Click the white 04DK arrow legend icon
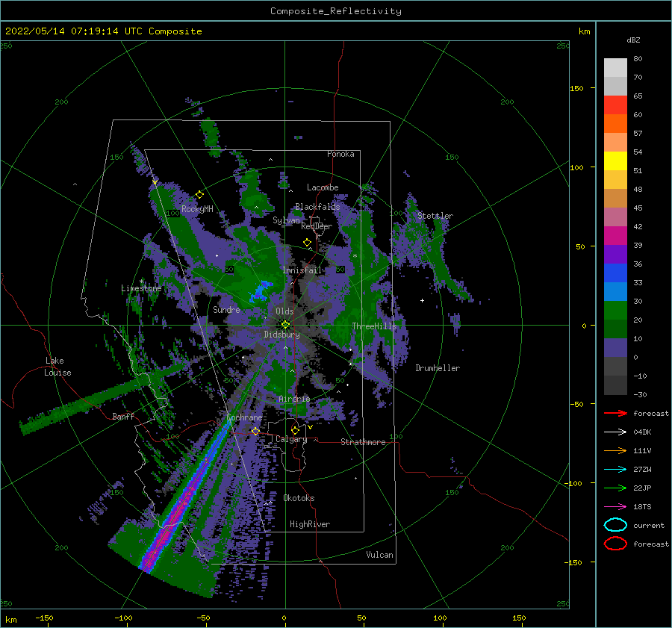Viewport: 672px width, 628px height. pyautogui.click(x=615, y=432)
